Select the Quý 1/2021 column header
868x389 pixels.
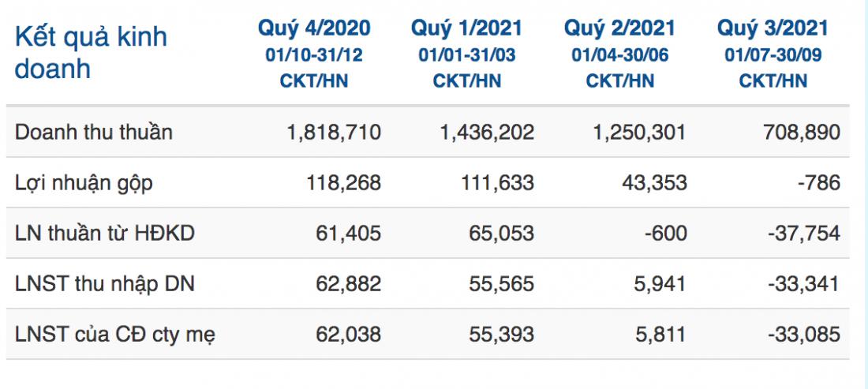click(466, 28)
